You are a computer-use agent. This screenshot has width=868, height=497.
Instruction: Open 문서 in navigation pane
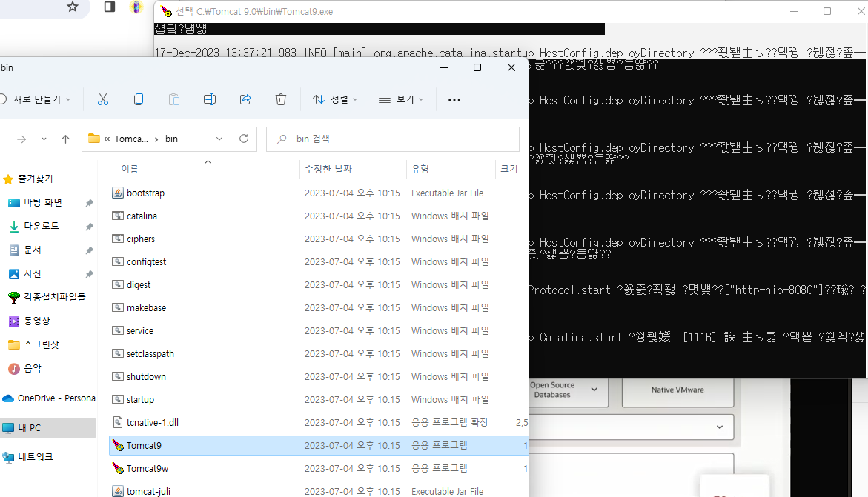click(x=32, y=250)
